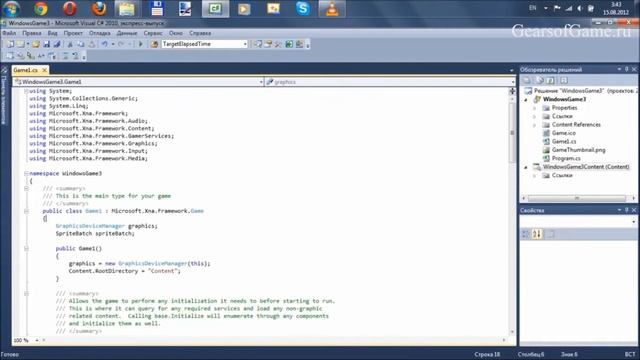Open Firefox from the taskbar

click(x=98, y=9)
